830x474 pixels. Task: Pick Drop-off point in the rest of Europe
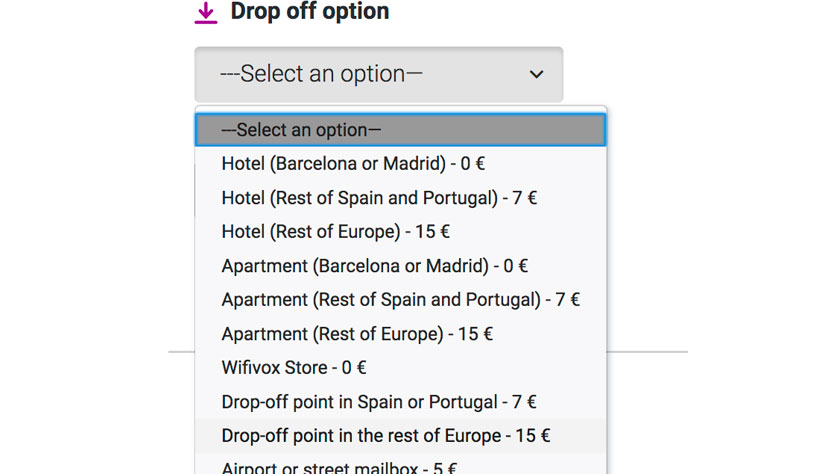pyautogui.click(x=400, y=436)
